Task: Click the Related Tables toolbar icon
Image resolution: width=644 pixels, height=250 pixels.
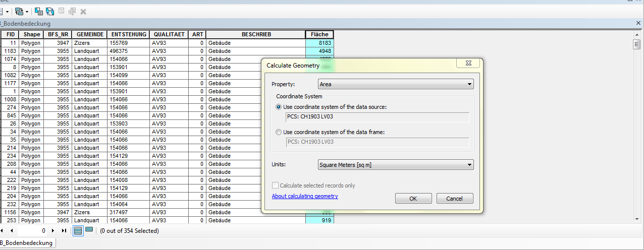Action: point(19,11)
